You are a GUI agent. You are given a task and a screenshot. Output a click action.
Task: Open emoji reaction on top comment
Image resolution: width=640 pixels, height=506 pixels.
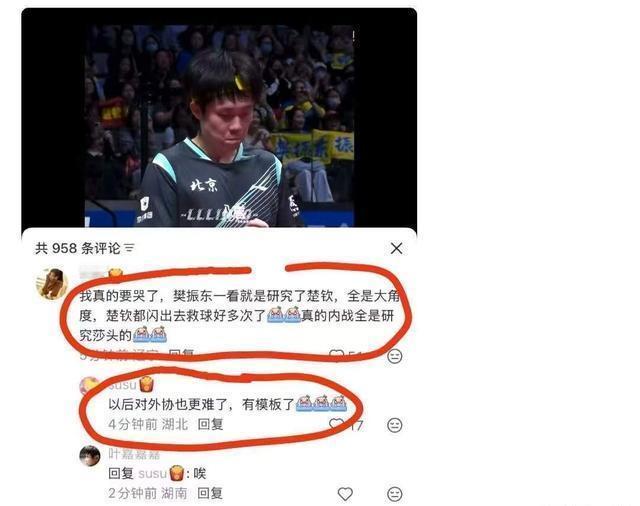tap(395, 356)
